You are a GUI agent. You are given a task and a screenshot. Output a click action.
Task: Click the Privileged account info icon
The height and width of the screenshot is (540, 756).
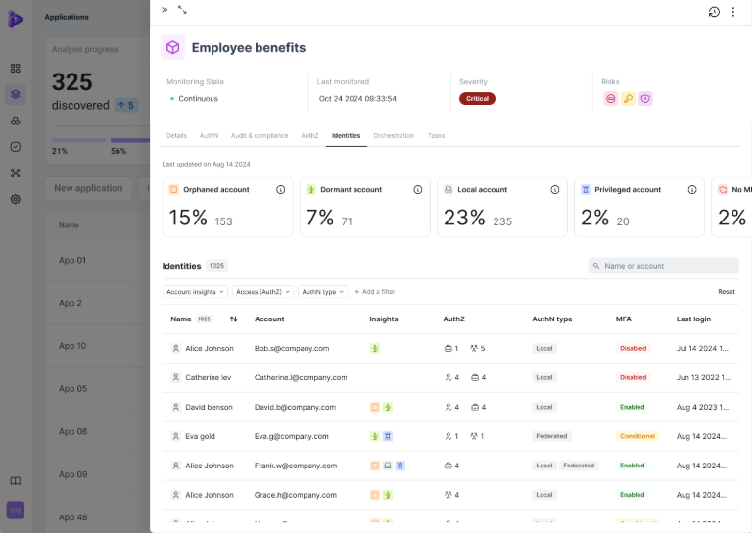click(692, 190)
